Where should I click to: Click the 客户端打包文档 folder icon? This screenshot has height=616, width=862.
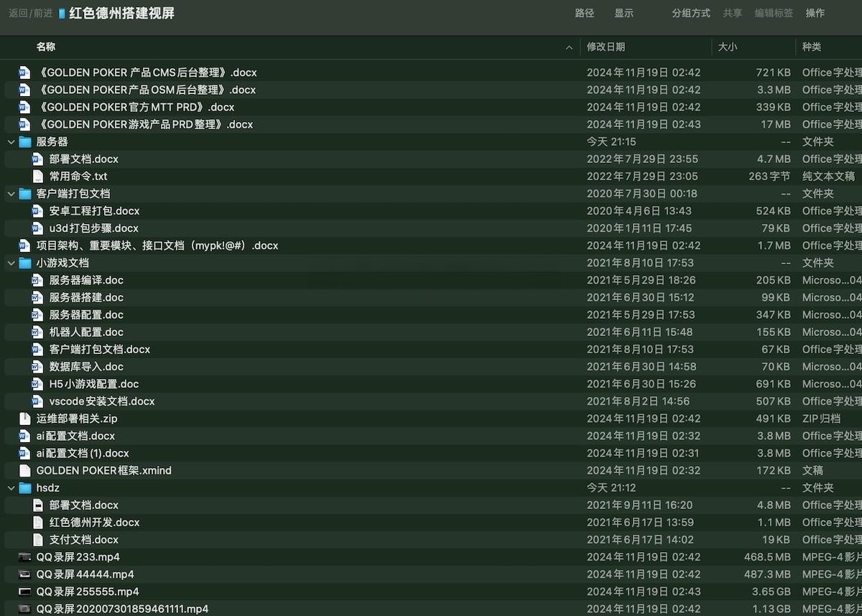point(25,194)
